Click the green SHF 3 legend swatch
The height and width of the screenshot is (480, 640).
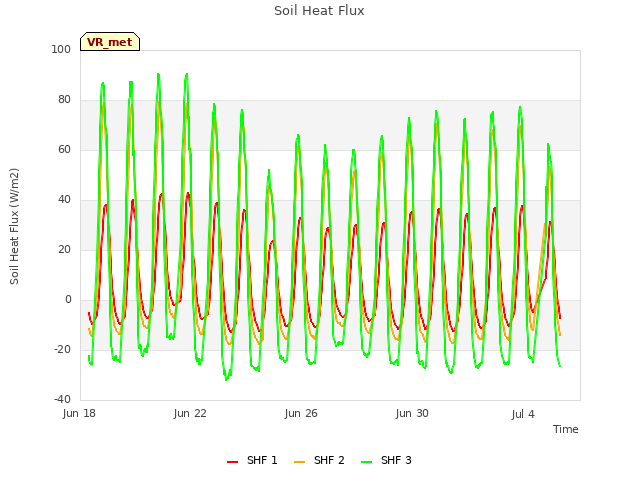point(367,462)
